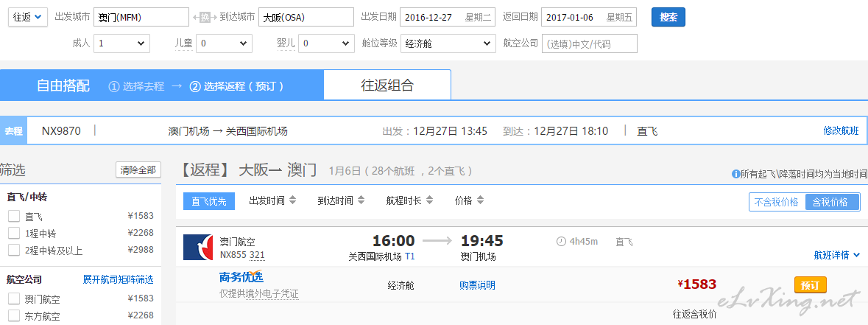Click 仅提供境外电子凭证 note
The width and height of the screenshot is (868, 325).
coord(259,294)
